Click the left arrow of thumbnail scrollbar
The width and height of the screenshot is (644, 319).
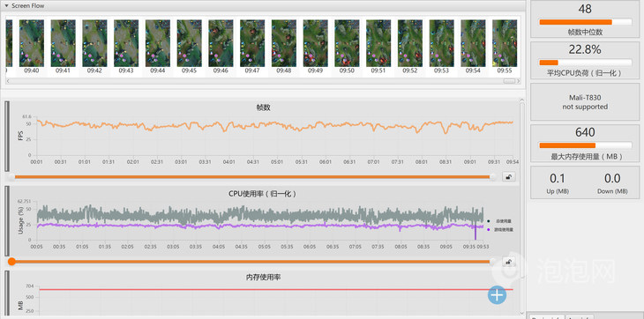pyautogui.click(x=9, y=81)
